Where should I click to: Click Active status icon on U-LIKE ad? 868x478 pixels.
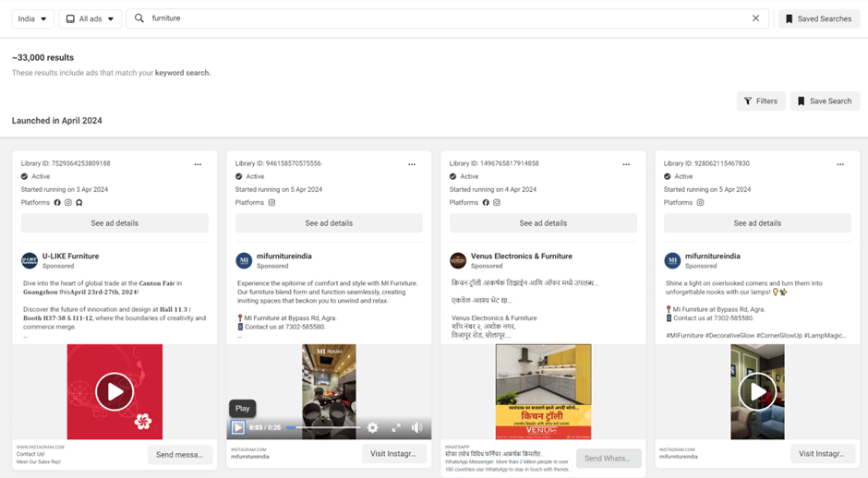point(24,176)
